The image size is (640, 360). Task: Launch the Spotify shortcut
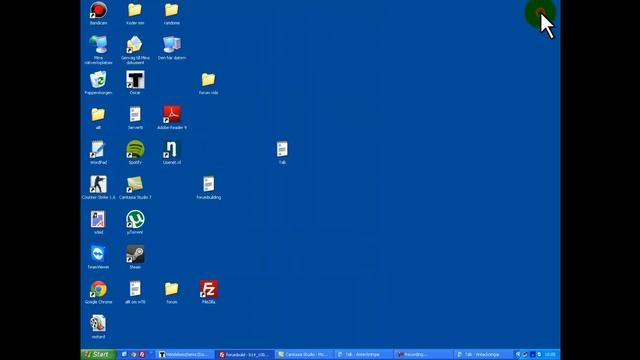point(135,149)
